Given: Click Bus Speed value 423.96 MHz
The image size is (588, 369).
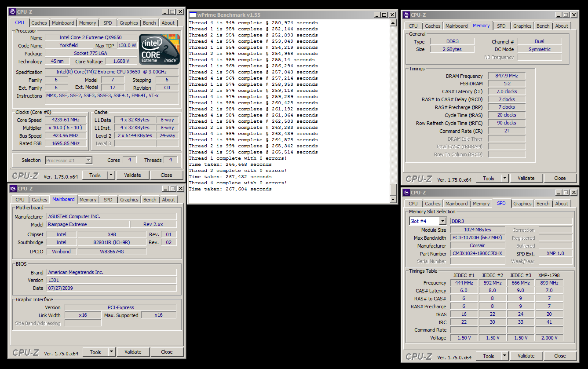Looking at the screenshot, I should 66,135.
